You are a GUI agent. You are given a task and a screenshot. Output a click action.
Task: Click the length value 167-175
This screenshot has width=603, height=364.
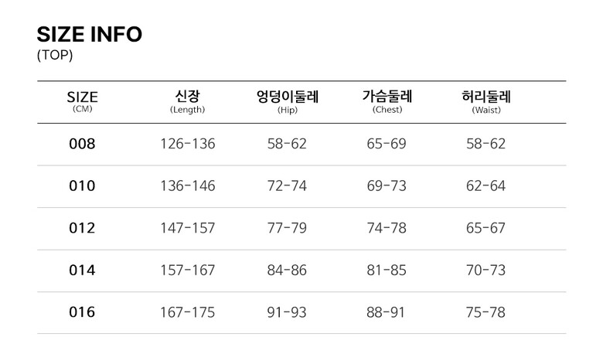coord(187,312)
